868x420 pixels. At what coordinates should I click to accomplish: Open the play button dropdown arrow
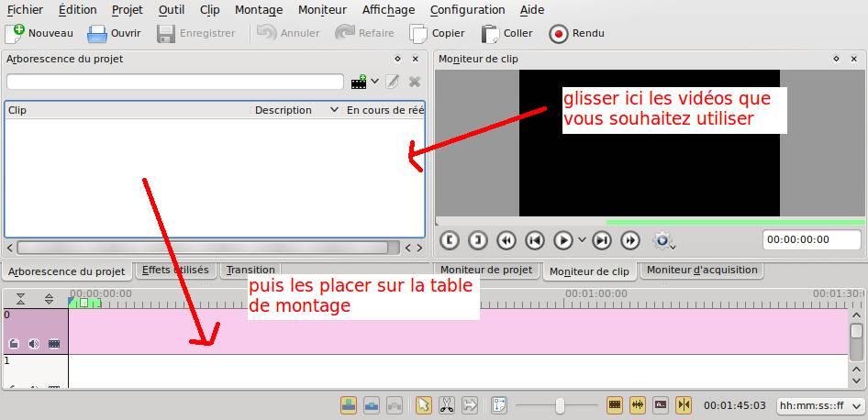tap(581, 239)
